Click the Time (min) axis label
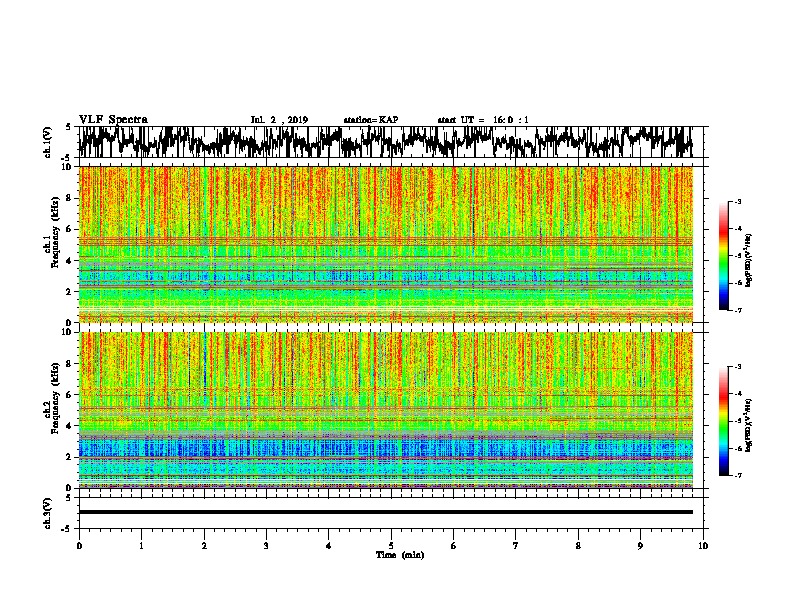The height and width of the screenshot is (612, 792). 400,555
